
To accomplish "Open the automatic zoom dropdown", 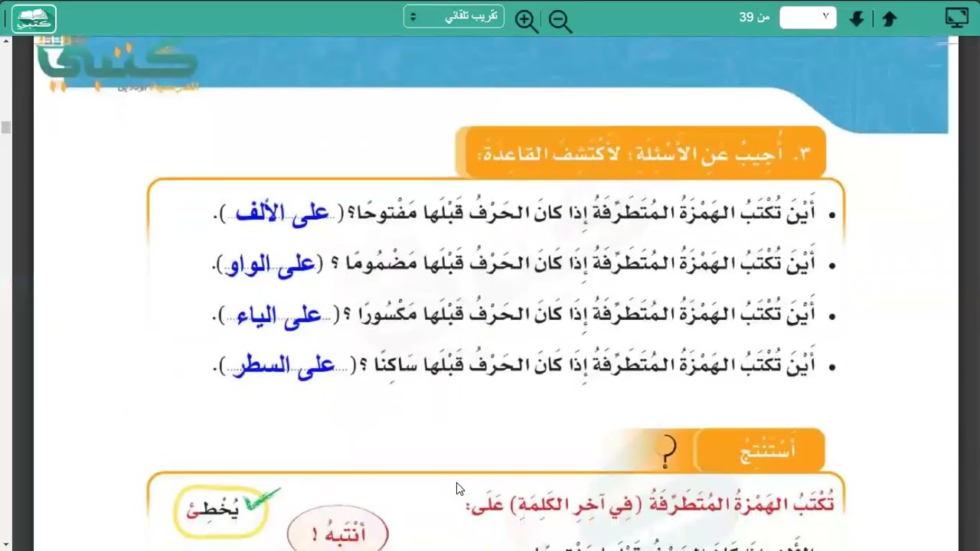I will 453,17.
